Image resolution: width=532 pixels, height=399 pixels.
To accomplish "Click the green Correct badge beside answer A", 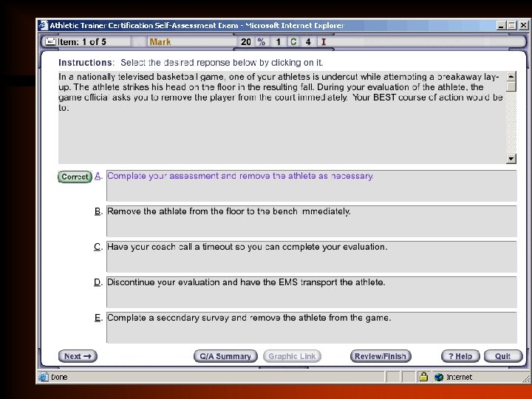I will point(75,177).
